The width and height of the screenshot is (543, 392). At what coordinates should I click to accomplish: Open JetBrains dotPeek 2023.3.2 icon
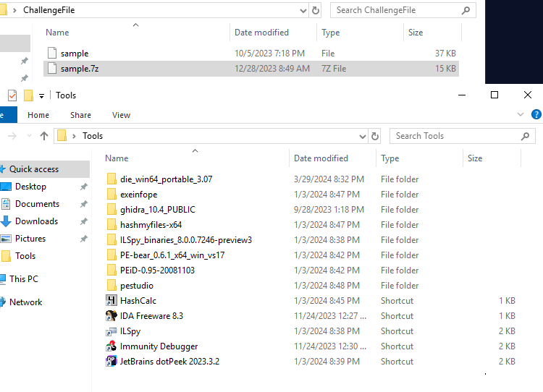pos(111,362)
